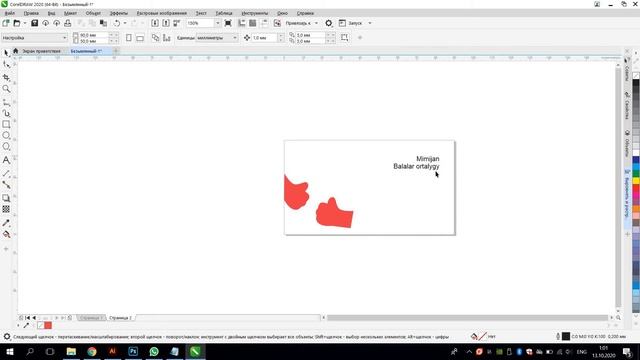Click the red color swatch in document palette
Image resolution: width=640 pixels, height=360 pixels.
click(x=48, y=325)
